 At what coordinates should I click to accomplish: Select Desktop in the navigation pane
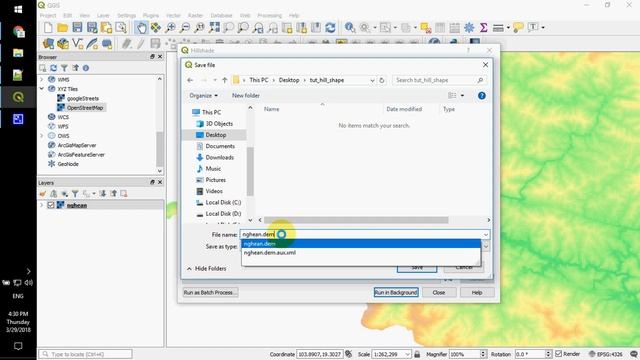tap(216, 135)
